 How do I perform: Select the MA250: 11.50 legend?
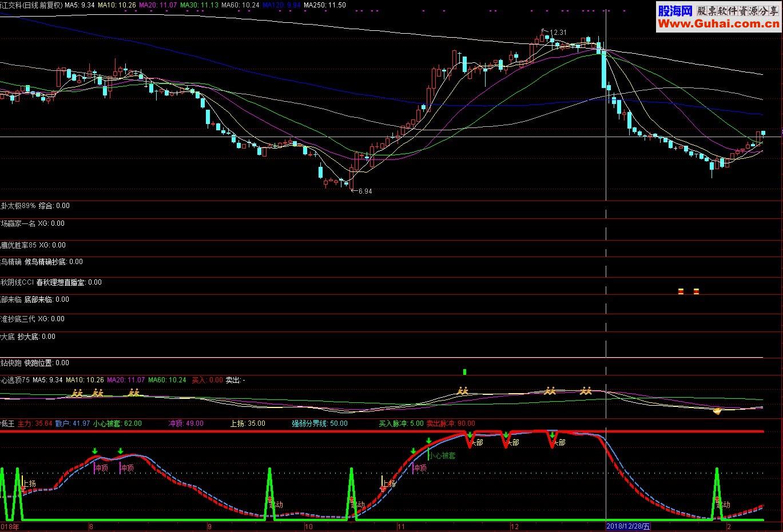point(324,5)
